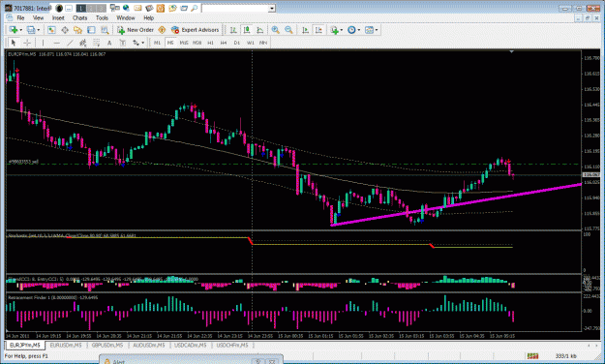Open the Charts menu
Screen dimensions: 605x364
[80, 17]
